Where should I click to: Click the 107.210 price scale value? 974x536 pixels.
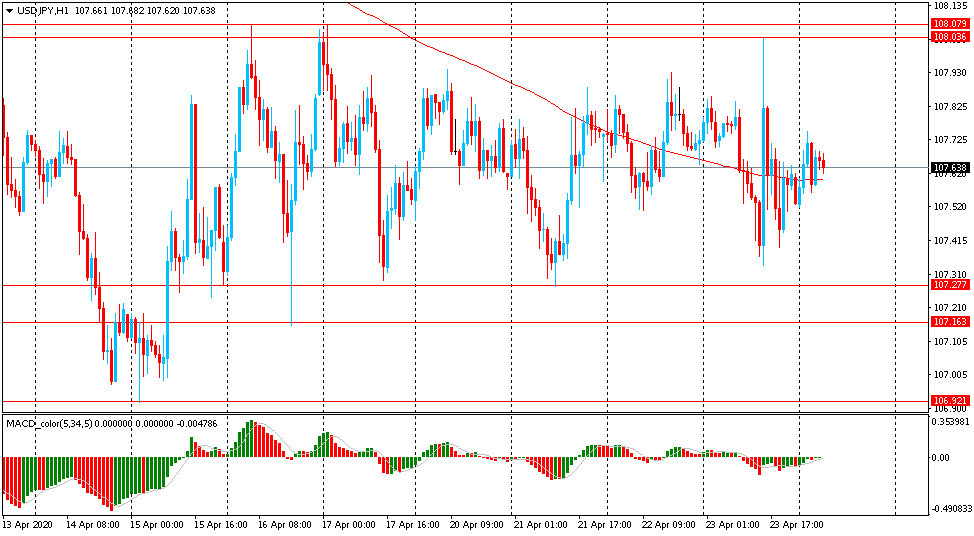point(950,307)
